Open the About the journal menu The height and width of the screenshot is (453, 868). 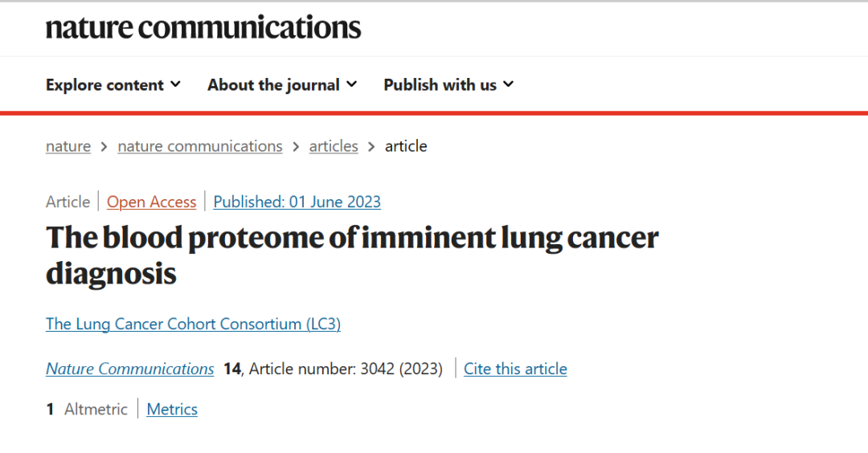pyautogui.click(x=282, y=84)
